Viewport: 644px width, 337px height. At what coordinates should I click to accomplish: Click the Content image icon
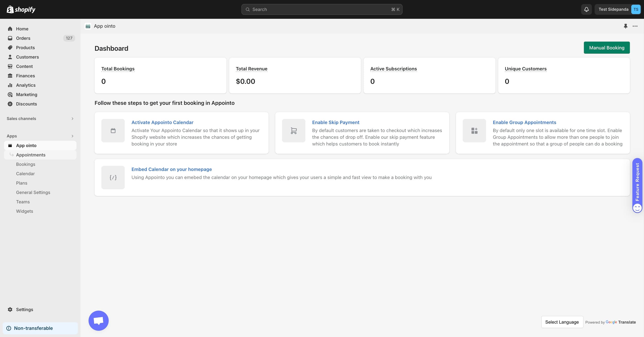(10, 66)
